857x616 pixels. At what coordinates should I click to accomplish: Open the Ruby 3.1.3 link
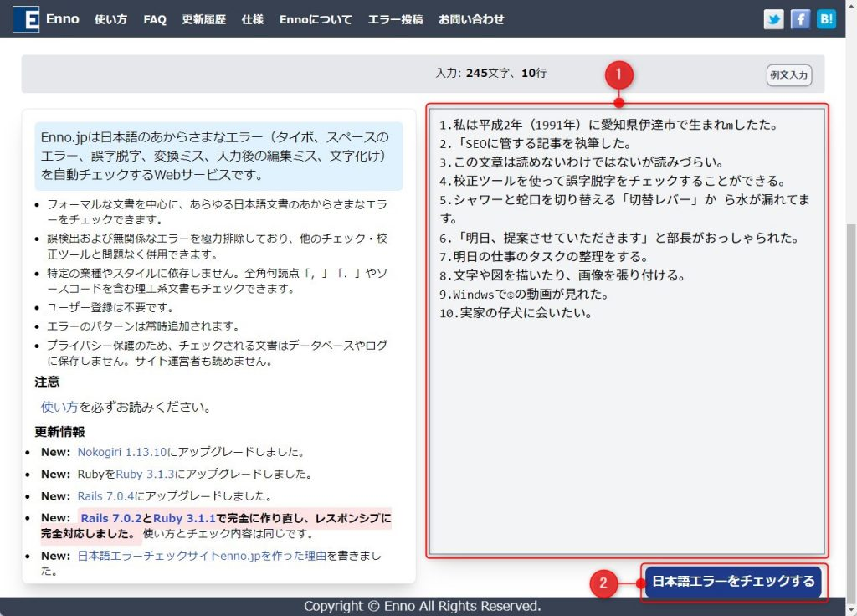[x=145, y=474]
